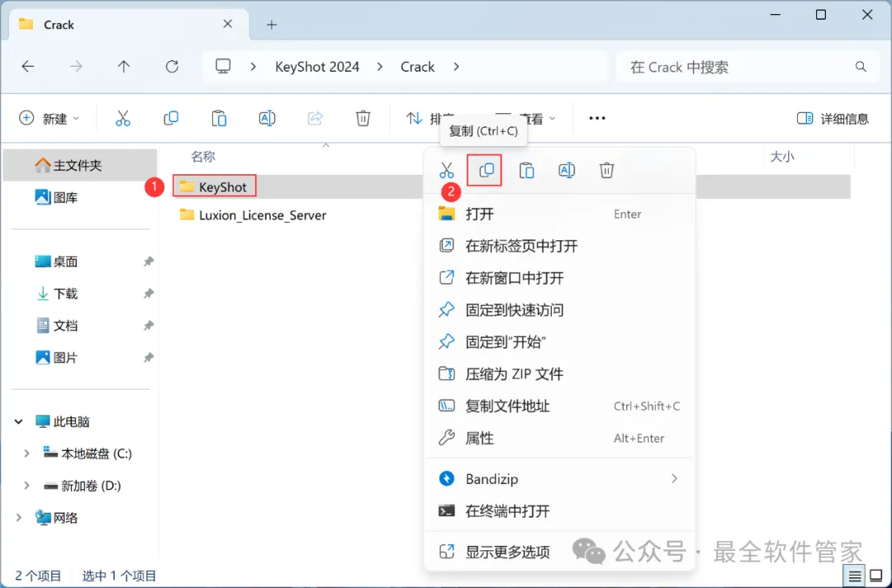Toggle the 详细信息 pane
This screenshot has width=892, height=588.
(833, 118)
